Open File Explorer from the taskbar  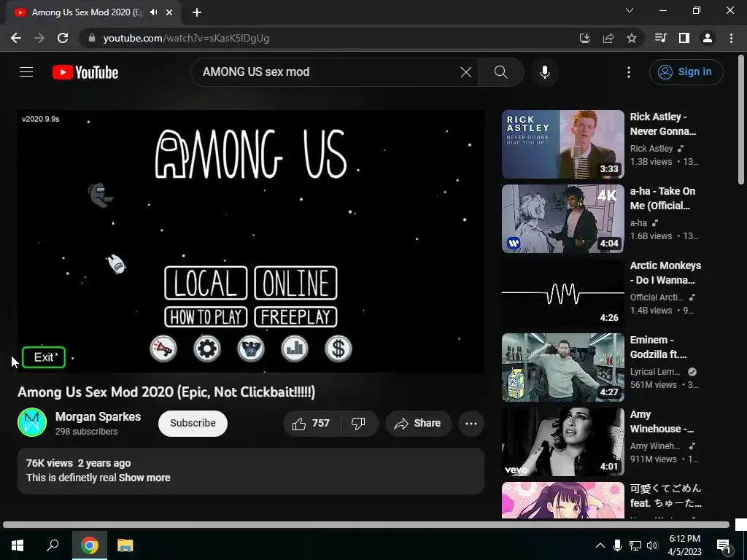pos(125,545)
